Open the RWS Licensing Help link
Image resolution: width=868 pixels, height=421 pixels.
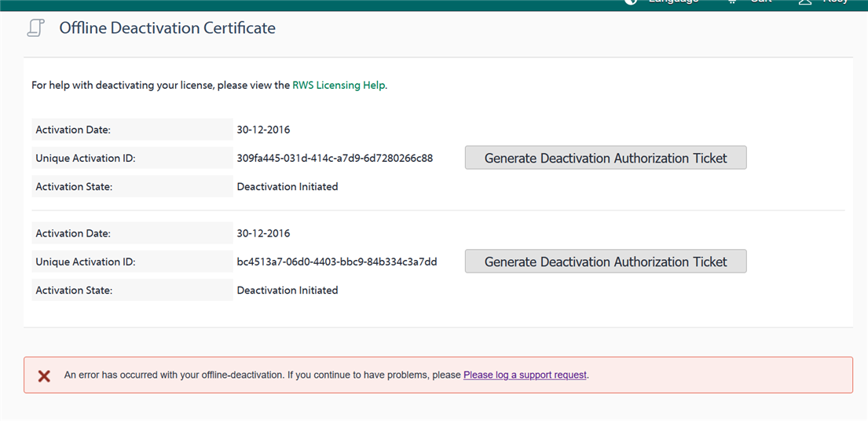339,86
